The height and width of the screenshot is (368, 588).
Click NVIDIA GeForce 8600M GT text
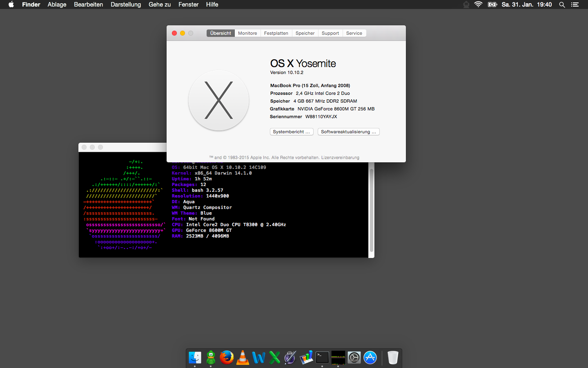pyautogui.click(x=336, y=109)
